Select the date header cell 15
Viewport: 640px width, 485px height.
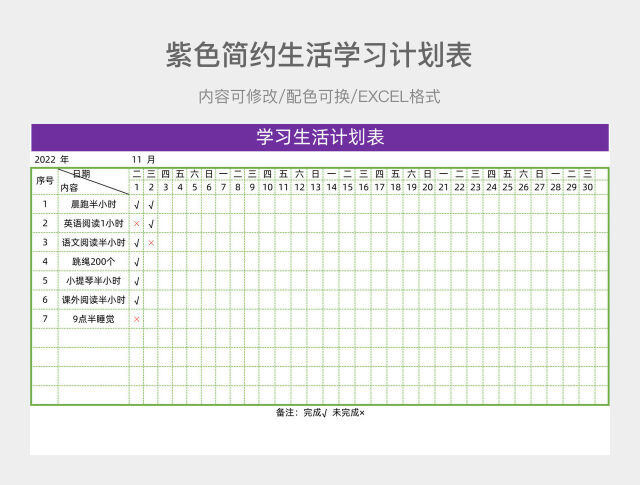(x=347, y=187)
